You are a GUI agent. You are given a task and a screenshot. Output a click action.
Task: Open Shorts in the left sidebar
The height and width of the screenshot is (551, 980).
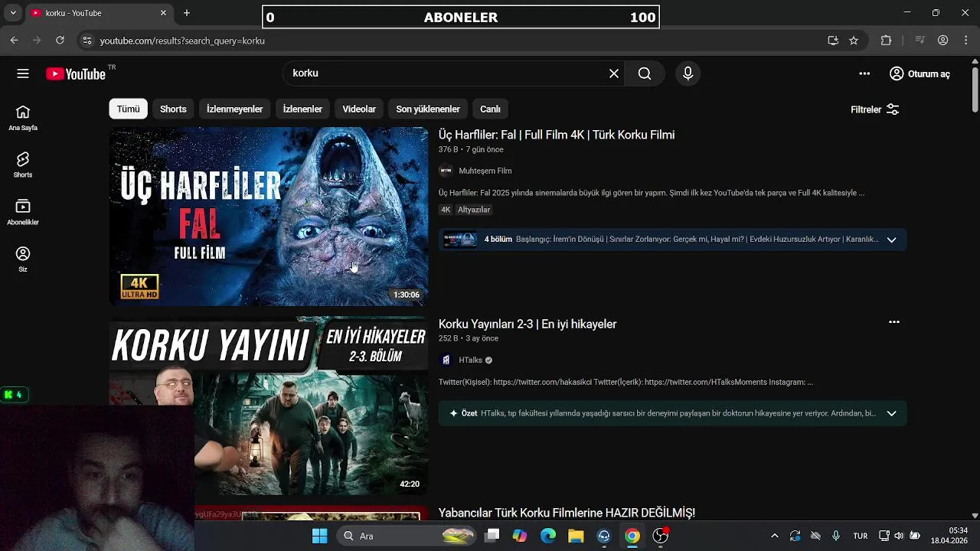click(23, 165)
